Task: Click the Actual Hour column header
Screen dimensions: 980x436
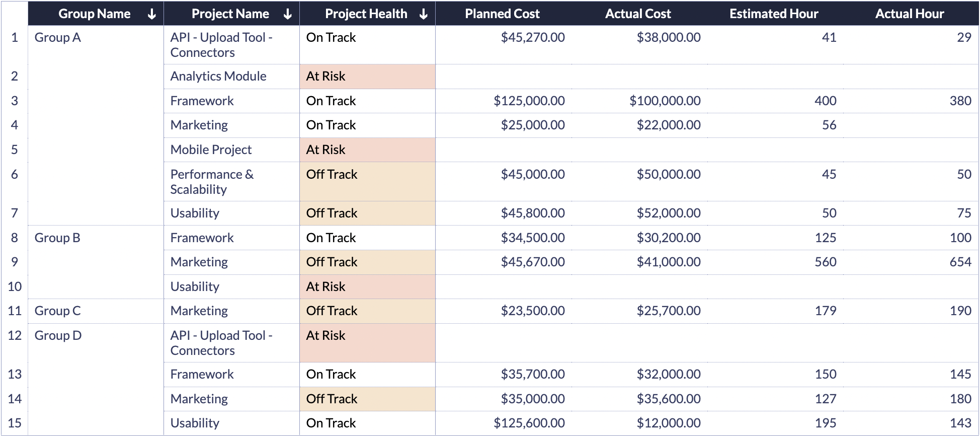Action: (910, 14)
